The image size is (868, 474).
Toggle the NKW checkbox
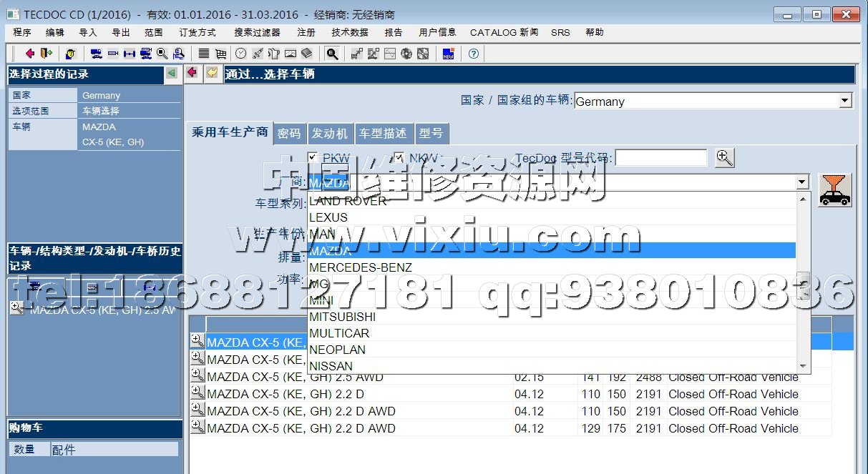[x=399, y=158]
